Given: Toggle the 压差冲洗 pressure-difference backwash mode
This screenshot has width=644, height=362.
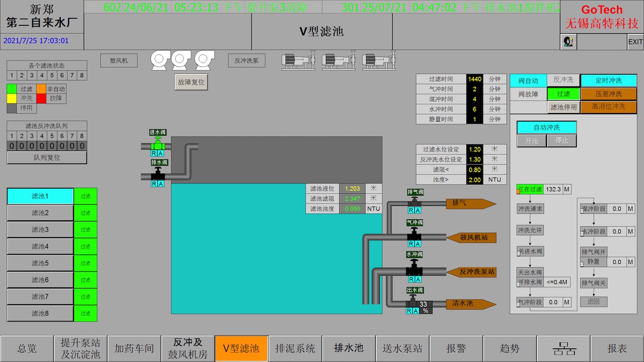Looking at the screenshot, I should (x=609, y=94).
